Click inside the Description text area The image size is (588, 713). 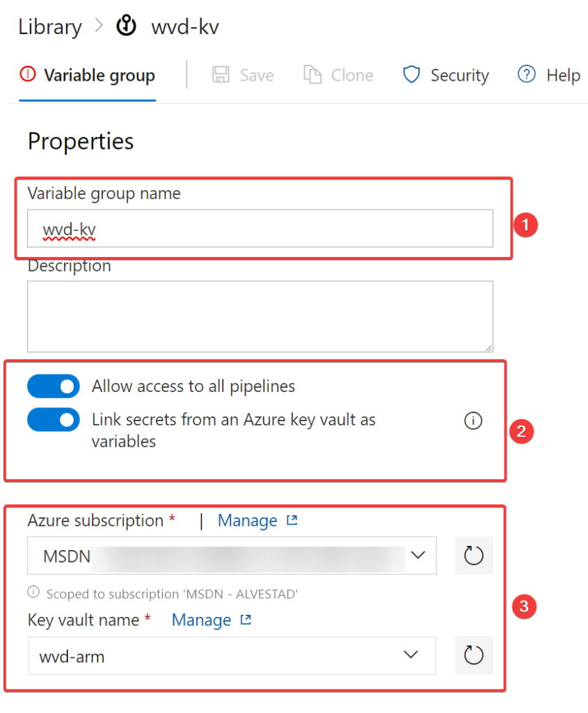click(x=260, y=317)
